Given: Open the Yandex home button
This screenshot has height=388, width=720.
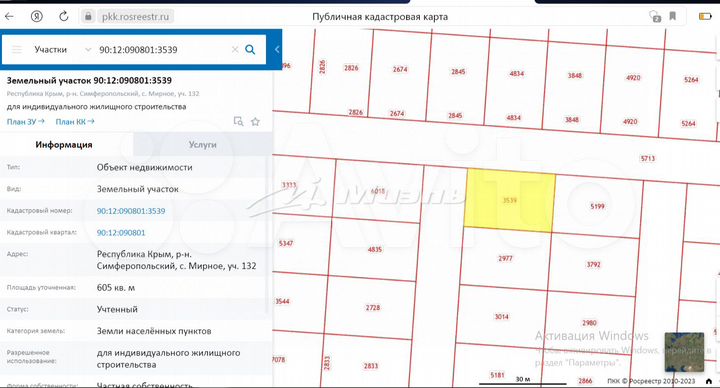Looking at the screenshot, I should [37, 17].
